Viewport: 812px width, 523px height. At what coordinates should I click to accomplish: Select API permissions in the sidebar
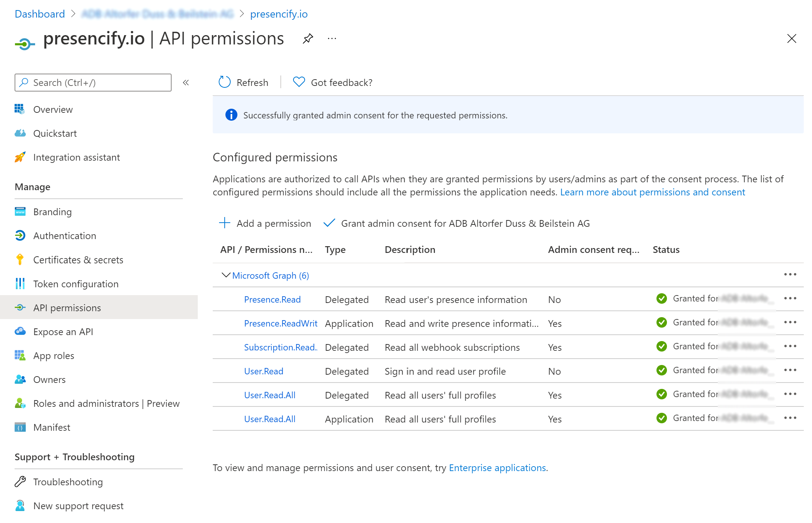pos(99,307)
